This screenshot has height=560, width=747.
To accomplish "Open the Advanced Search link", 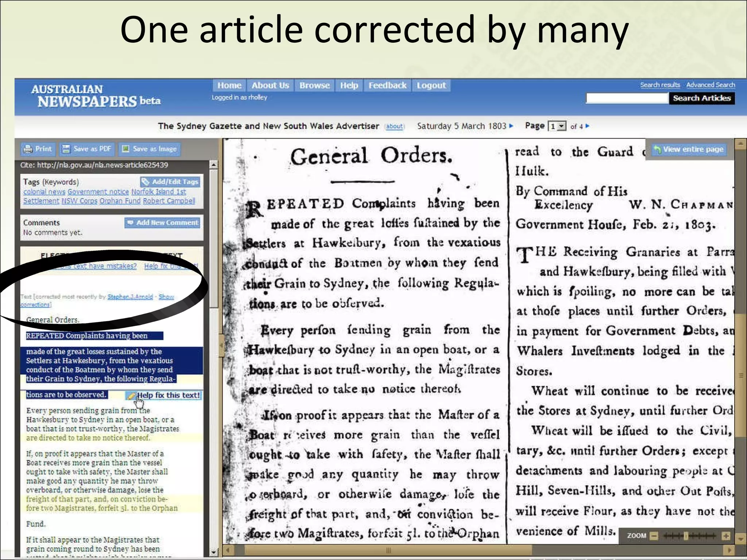I will click(710, 85).
